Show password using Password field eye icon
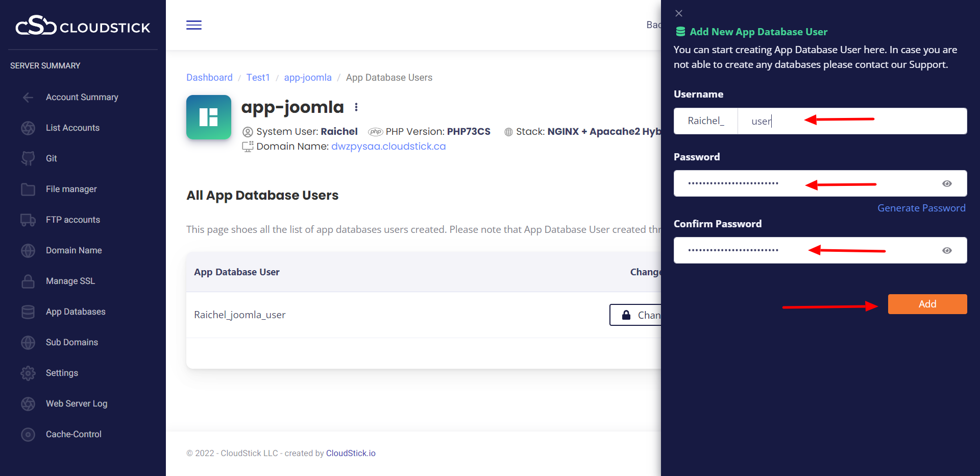The width and height of the screenshot is (980, 476). click(x=947, y=184)
